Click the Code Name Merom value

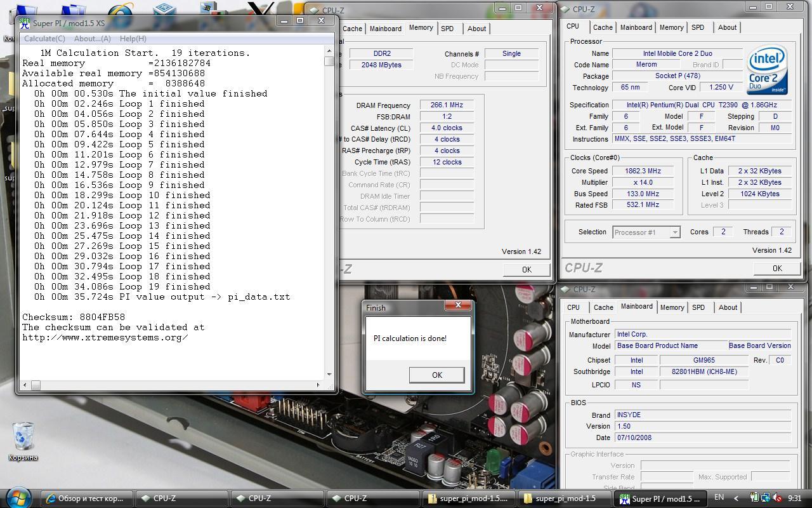[647, 65]
